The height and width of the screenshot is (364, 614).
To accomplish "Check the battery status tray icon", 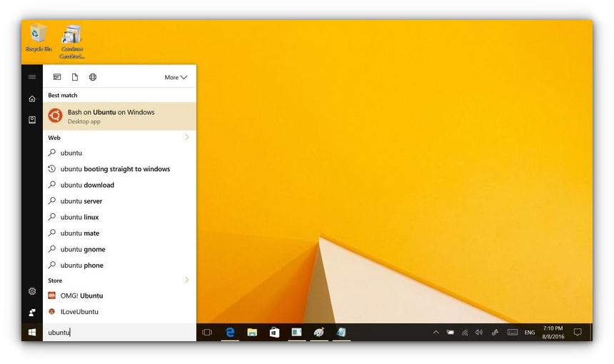I will pos(451,333).
